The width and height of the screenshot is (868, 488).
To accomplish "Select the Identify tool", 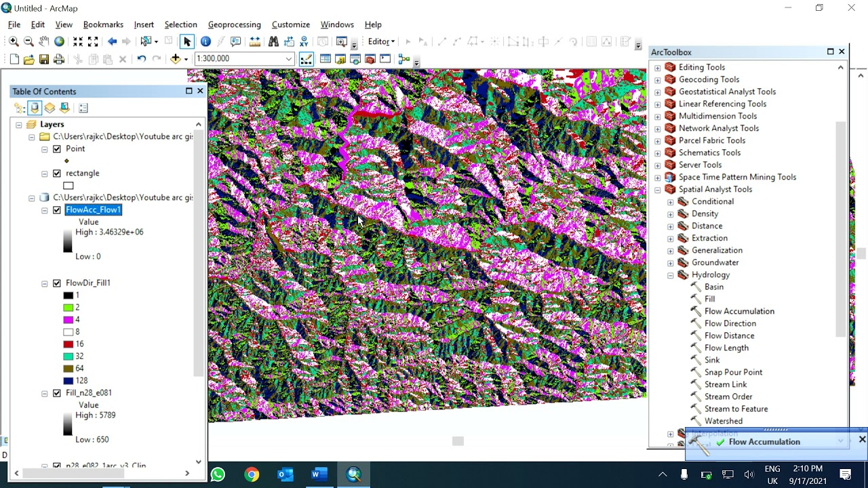I will 205,41.
